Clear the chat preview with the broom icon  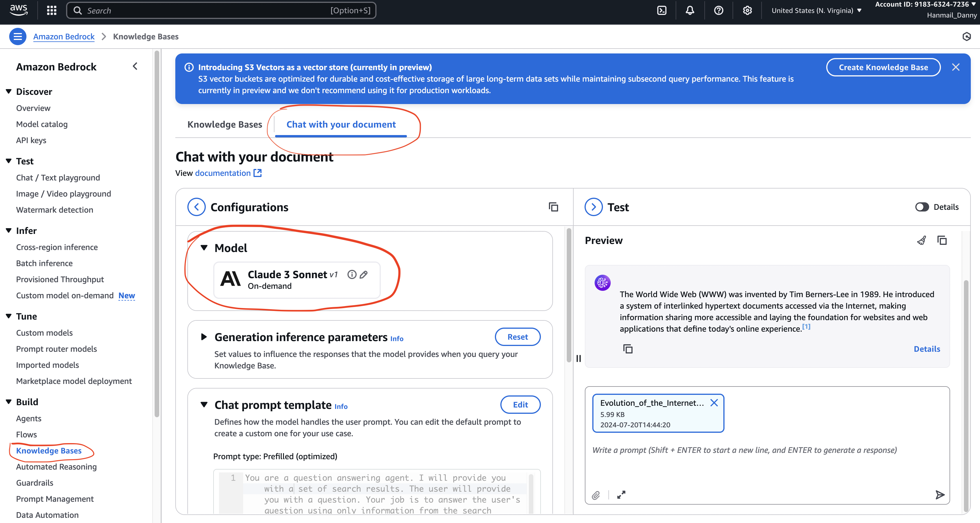(921, 241)
